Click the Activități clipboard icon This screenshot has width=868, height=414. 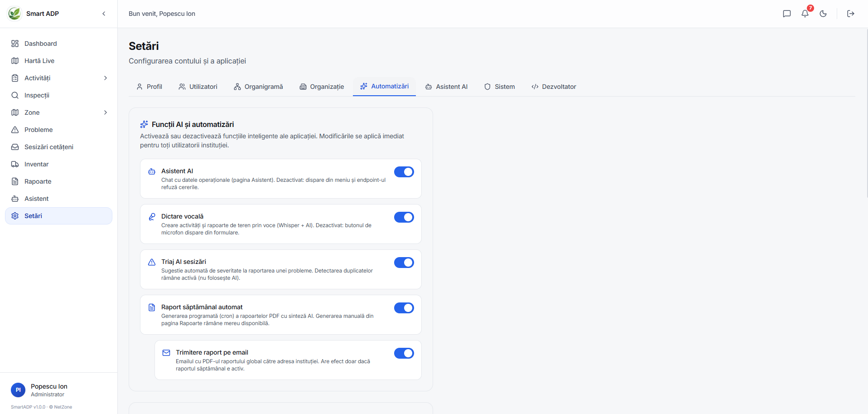(x=15, y=78)
